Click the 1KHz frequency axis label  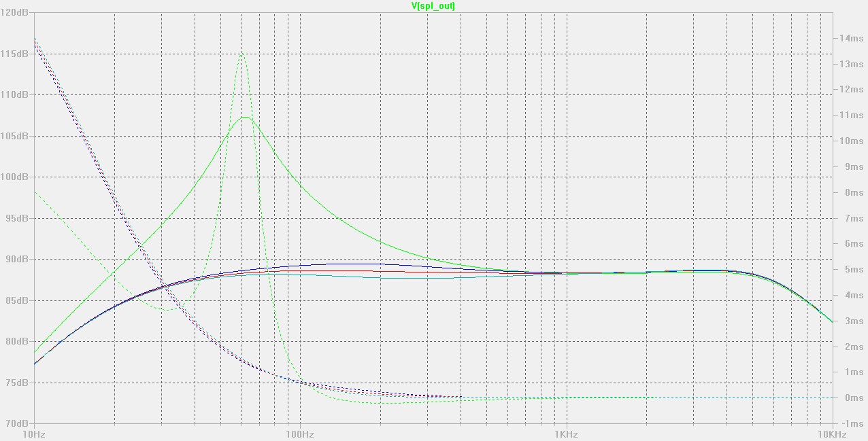566,434
